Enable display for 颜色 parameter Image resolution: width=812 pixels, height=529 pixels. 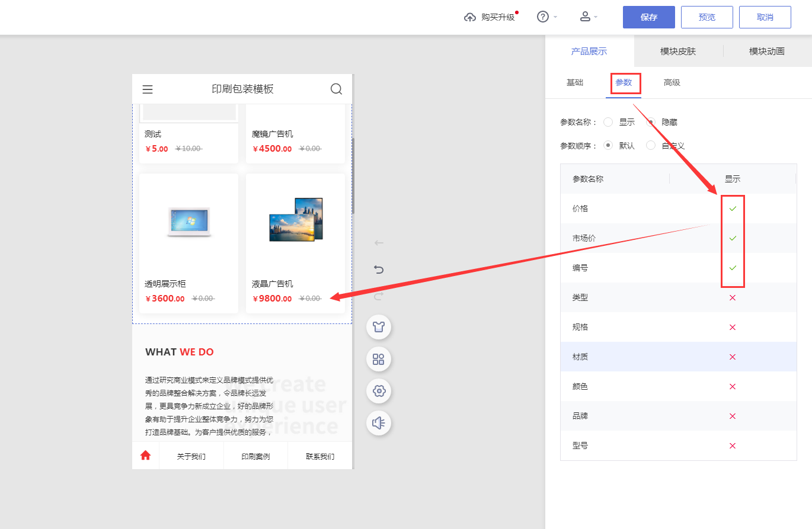[733, 386]
